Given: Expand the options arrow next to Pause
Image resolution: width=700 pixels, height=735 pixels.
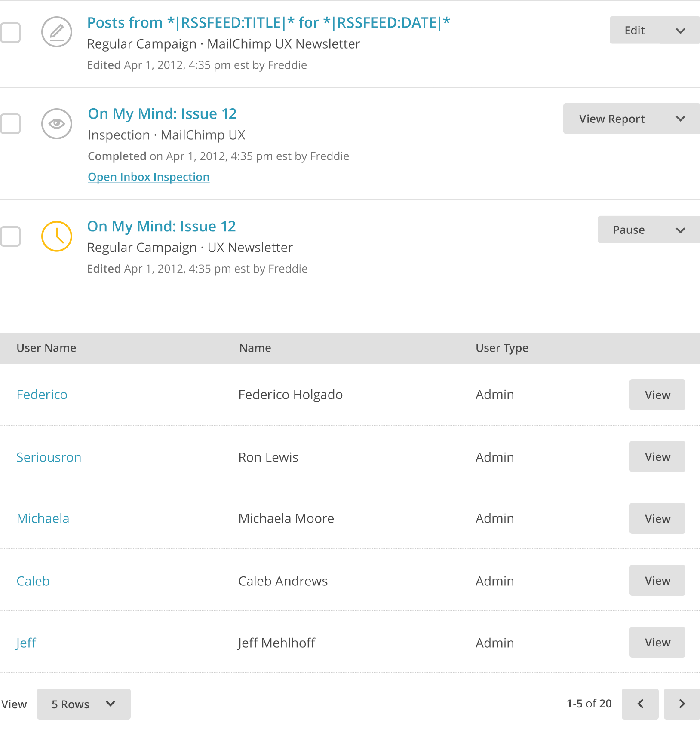Looking at the screenshot, I should [680, 230].
